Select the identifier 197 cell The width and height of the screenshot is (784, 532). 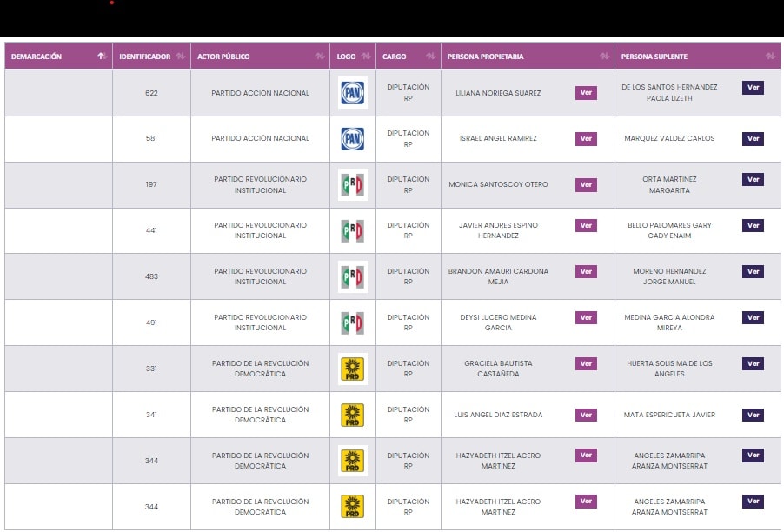coord(151,185)
